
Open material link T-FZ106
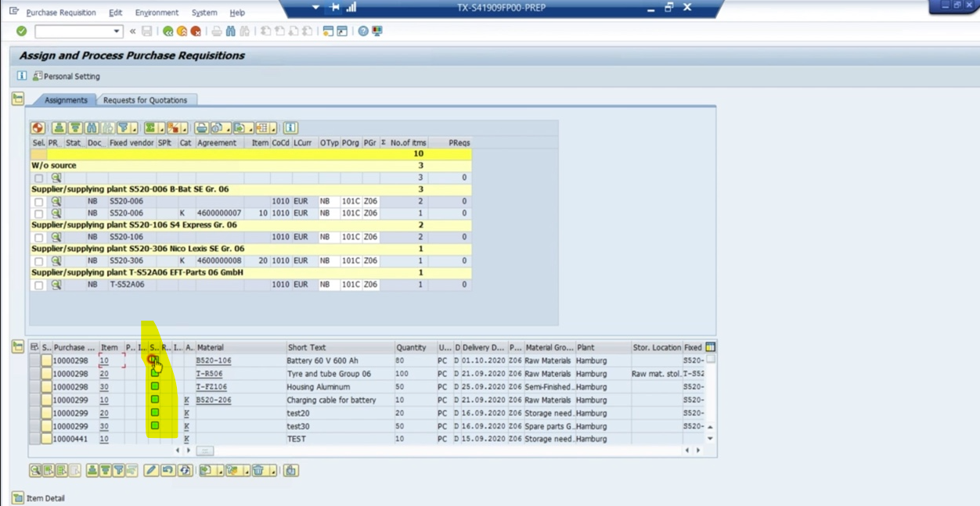[x=211, y=387]
